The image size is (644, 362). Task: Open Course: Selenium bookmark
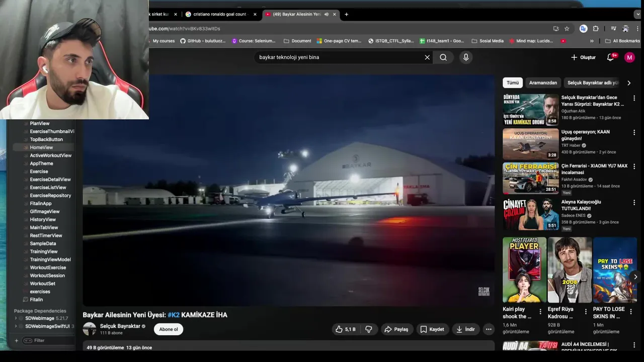[x=254, y=41]
